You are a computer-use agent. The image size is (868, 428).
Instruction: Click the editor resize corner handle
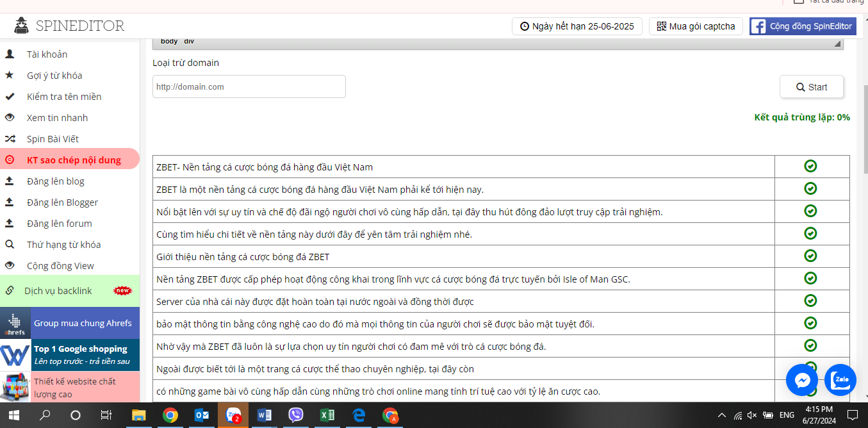pyautogui.click(x=837, y=44)
